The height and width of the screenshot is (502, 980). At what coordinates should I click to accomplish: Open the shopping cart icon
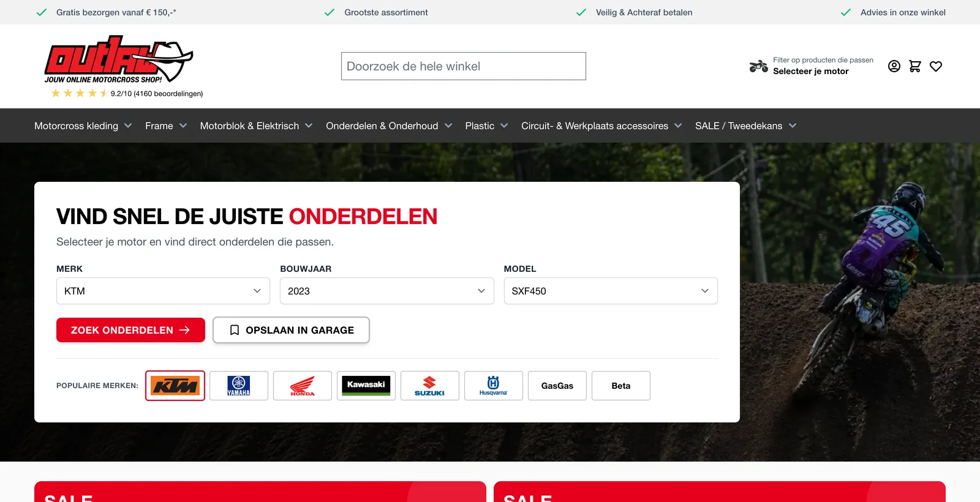pos(915,66)
